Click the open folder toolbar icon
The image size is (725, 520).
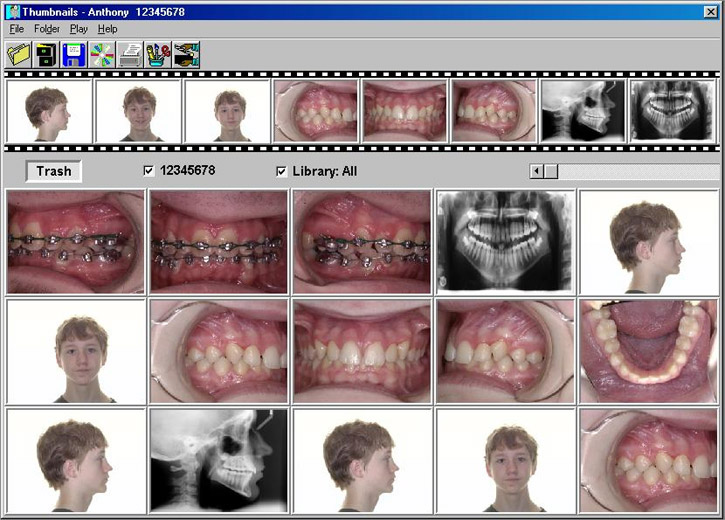(x=19, y=55)
